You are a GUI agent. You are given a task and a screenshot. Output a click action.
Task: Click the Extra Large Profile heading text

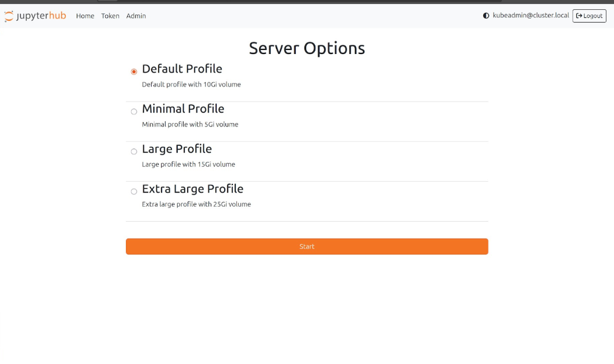pyautogui.click(x=192, y=189)
